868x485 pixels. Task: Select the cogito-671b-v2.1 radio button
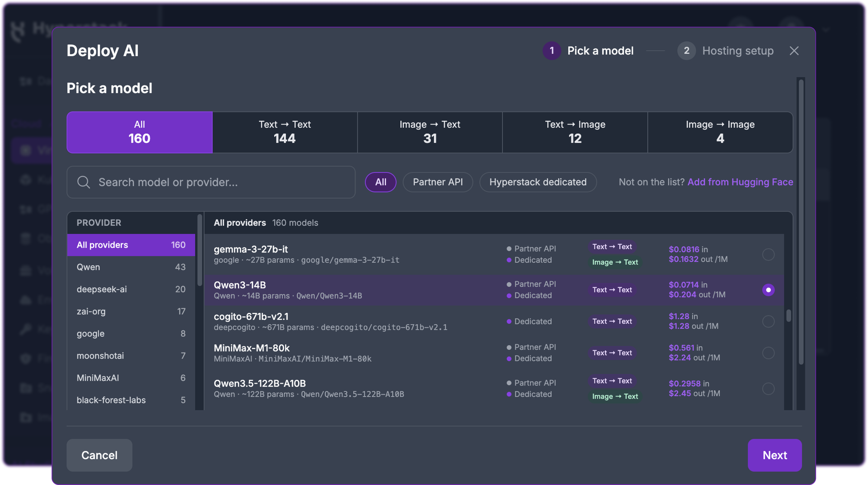coord(768,321)
